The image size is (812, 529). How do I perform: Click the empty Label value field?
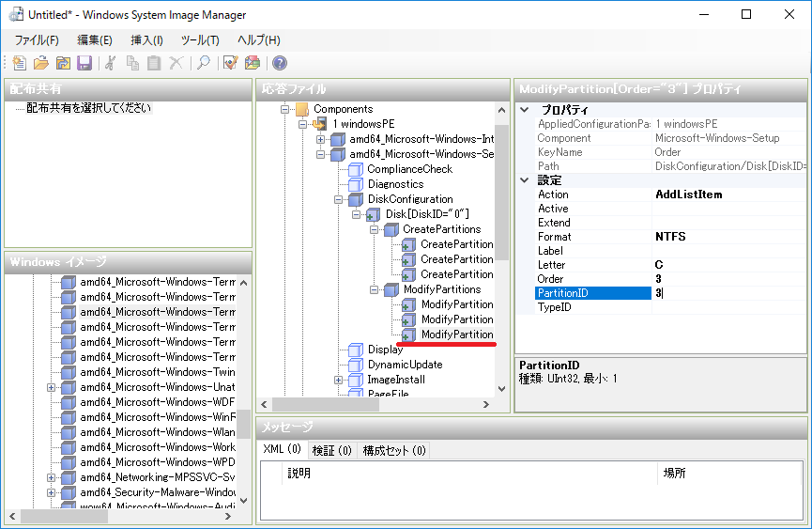[728, 251]
